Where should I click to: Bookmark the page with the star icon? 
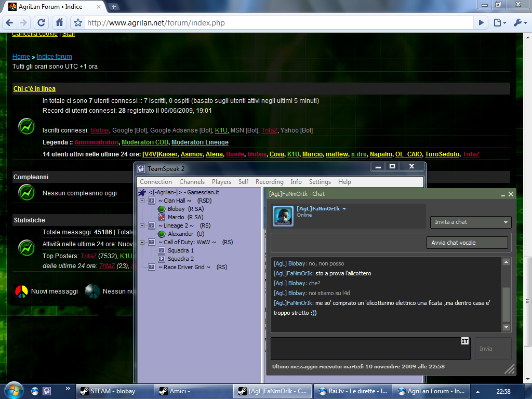tap(78, 23)
